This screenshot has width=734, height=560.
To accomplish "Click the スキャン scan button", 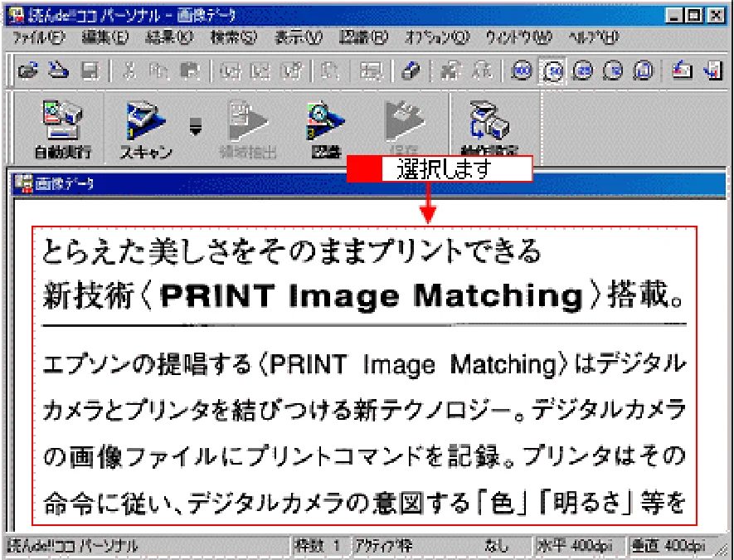I will point(146,129).
